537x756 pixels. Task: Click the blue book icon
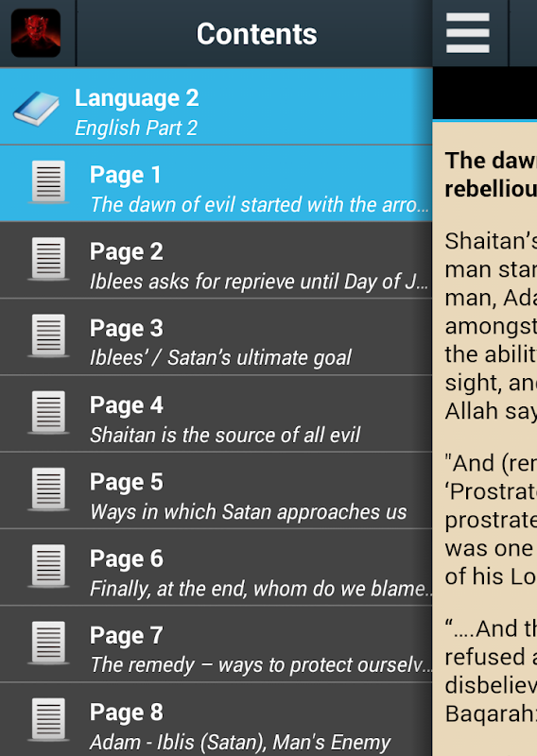(x=36, y=109)
